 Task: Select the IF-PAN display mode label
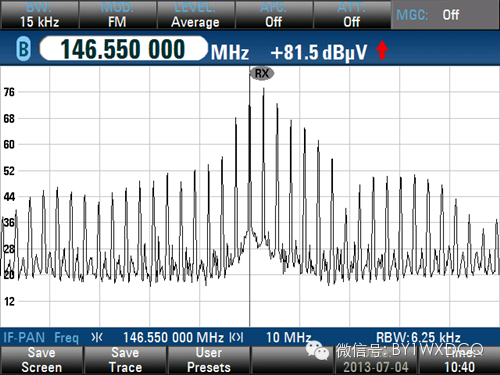(24, 338)
